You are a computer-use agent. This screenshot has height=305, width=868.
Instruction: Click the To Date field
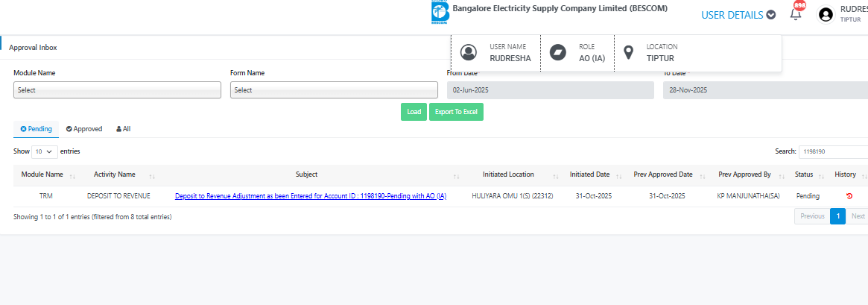pyautogui.click(x=766, y=89)
